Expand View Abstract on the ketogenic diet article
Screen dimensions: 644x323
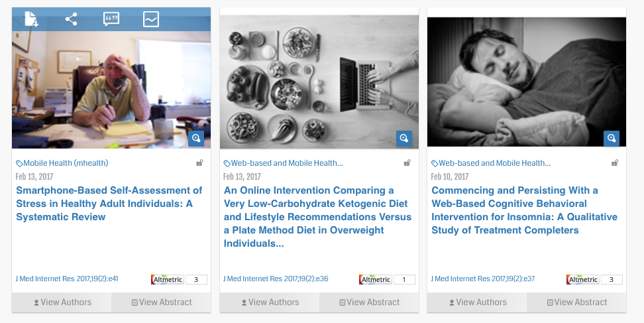[369, 302]
